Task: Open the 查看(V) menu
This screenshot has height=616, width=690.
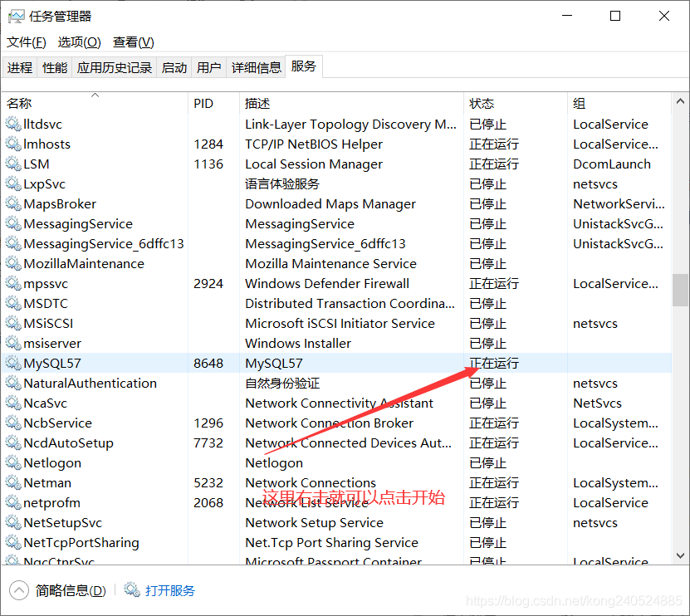Action: click(134, 42)
